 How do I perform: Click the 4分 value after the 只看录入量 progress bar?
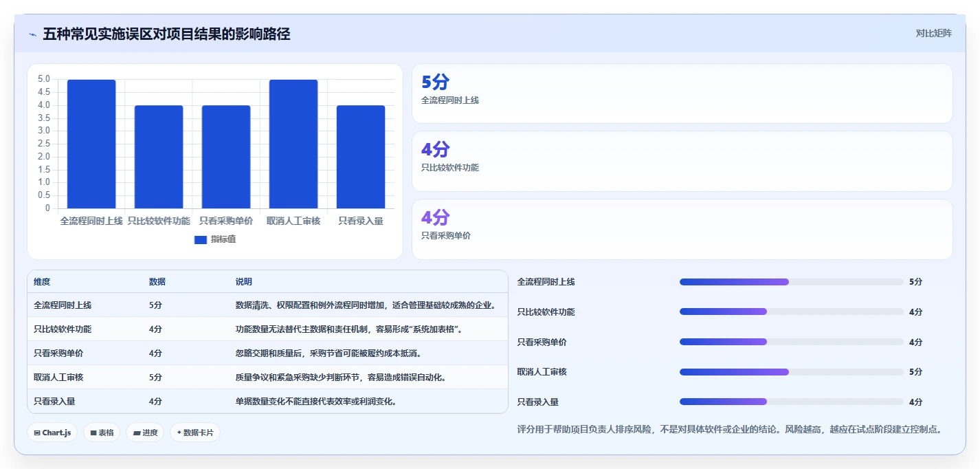(915, 402)
